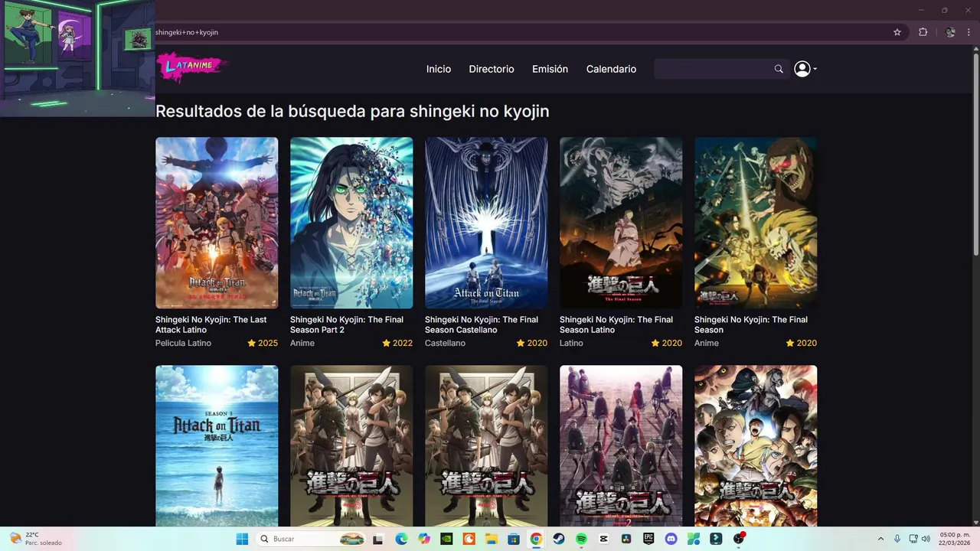Screen dimensions: 980x551
Task: Click the volume speaker tray icon
Action: (x=926, y=539)
